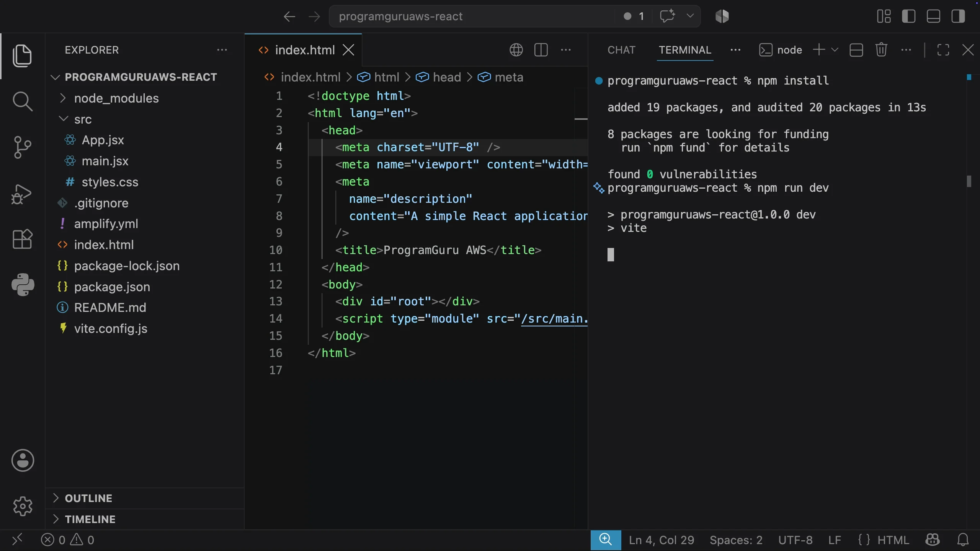This screenshot has width=980, height=551.
Task: Open amplify.yml in the explorer
Action: [145, 224]
